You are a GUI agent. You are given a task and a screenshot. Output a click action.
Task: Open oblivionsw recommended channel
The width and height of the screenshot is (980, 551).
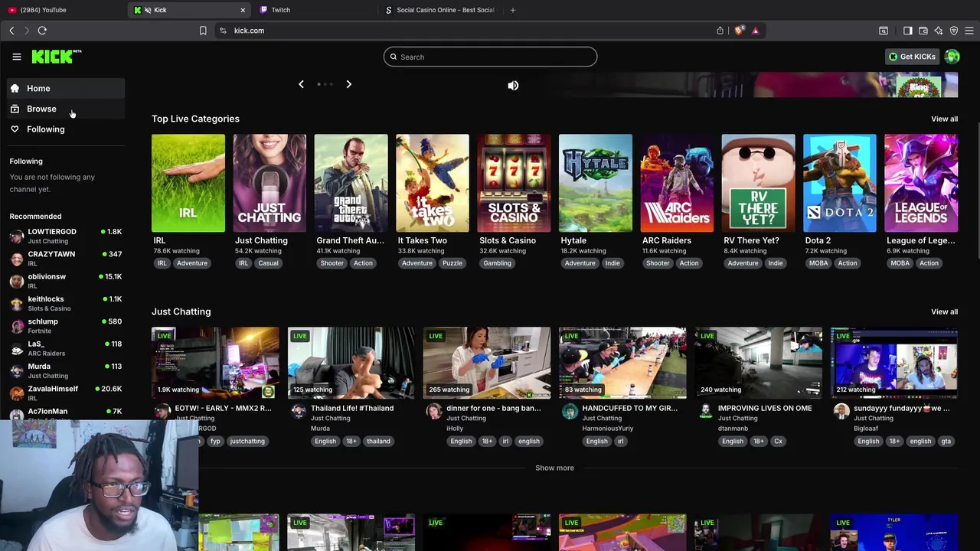(65, 281)
